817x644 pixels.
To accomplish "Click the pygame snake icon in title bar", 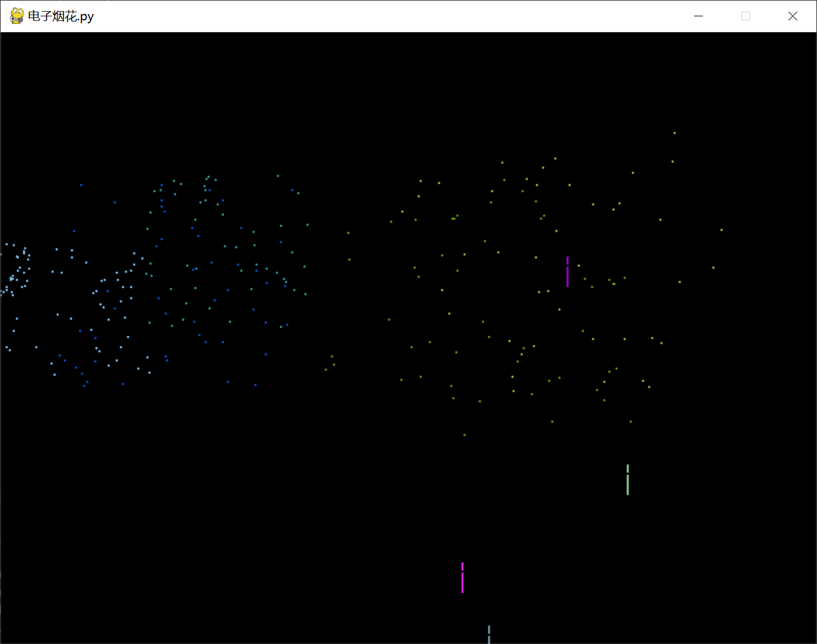I will 17,16.
